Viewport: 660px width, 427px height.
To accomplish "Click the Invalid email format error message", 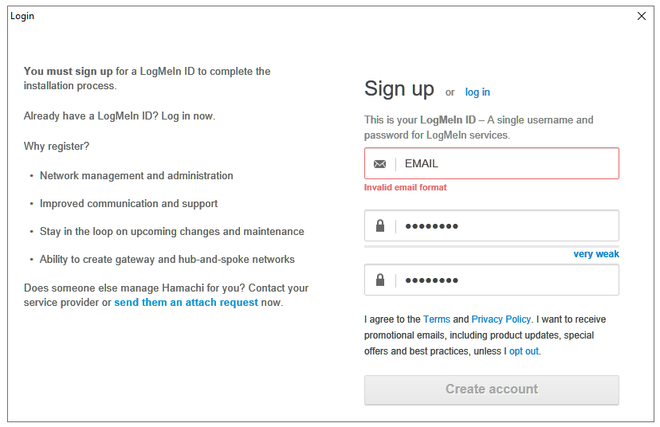I will click(x=405, y=187).
